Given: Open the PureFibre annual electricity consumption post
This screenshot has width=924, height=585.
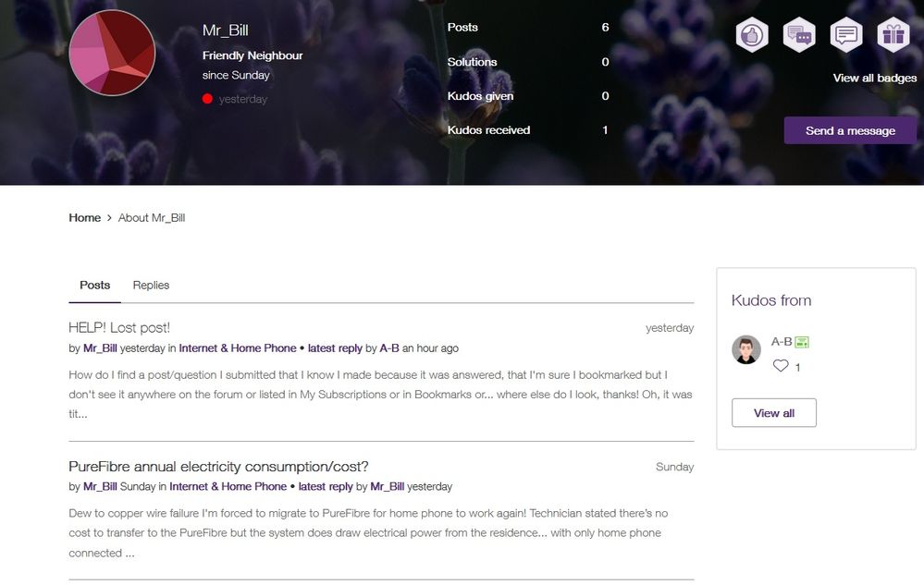Looking at the screenshot, I should coord(218,467).
